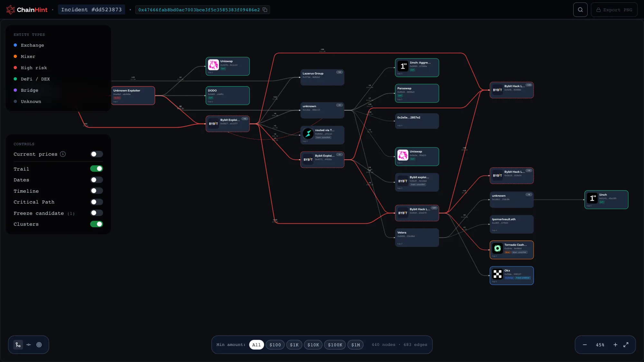Select the lpsmartvault.eth node

(x=512, y=224)
